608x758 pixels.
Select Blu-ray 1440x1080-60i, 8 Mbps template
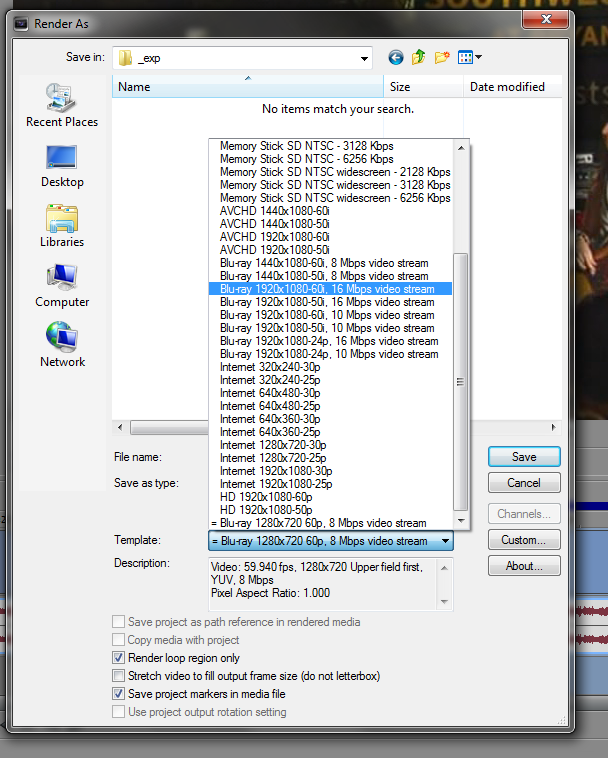[x=330, y=263]
